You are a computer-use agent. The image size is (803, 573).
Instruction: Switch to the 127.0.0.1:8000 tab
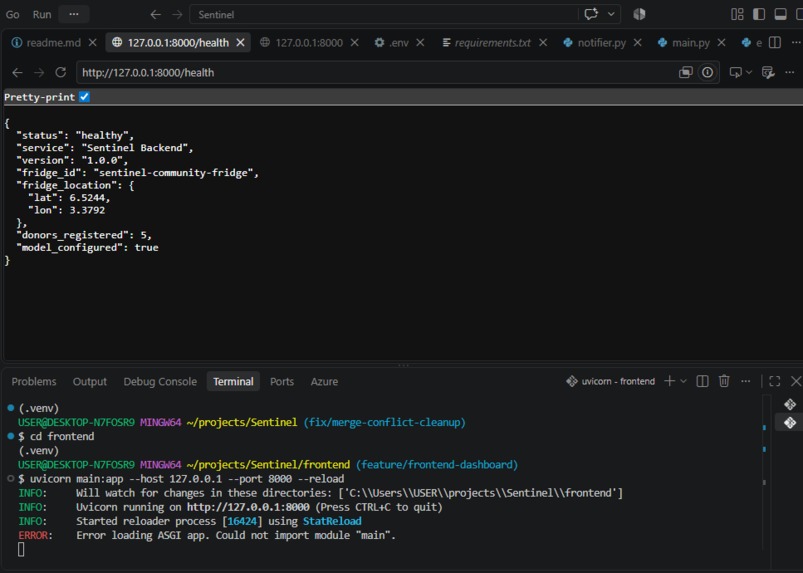(x=302, y=43)
